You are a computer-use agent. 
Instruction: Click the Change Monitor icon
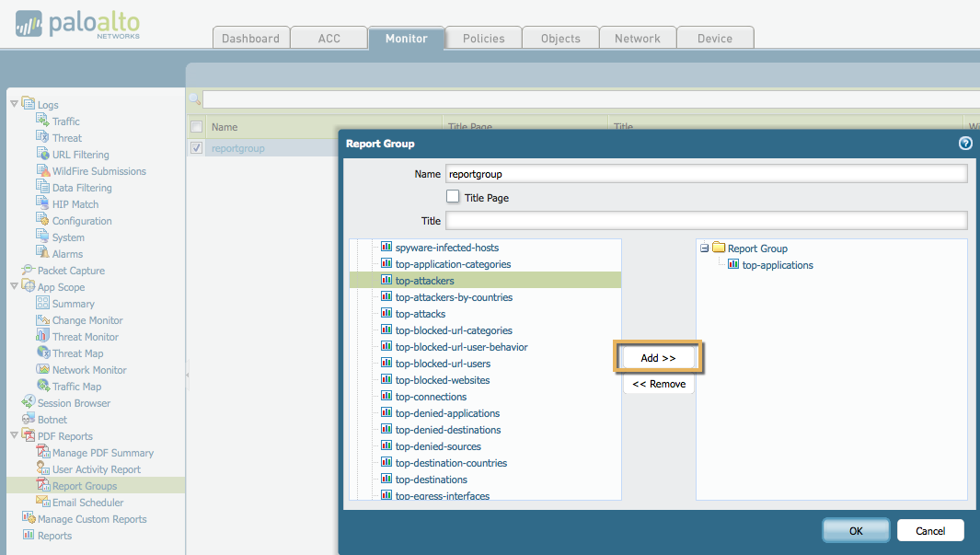coord(42,319)
